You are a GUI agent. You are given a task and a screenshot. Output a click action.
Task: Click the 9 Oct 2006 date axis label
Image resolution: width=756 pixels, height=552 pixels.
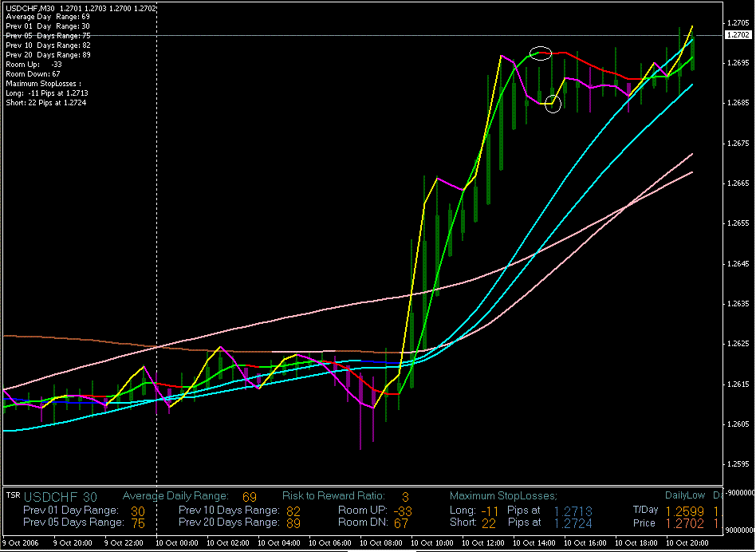[22, 542]
